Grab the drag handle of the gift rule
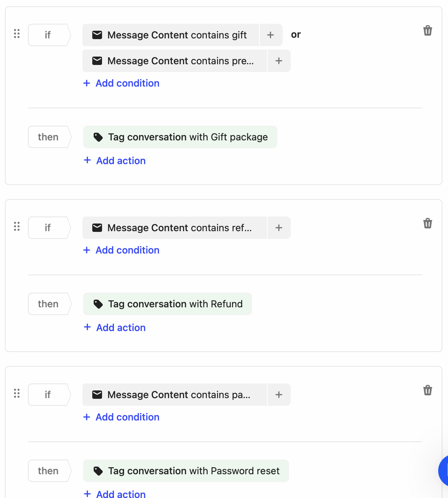The width and height of the screenshot is (448, 498). (x=17, y=34)
